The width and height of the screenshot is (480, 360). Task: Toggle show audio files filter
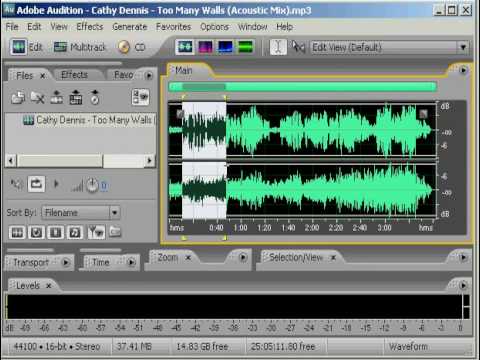tap(17, 232)
